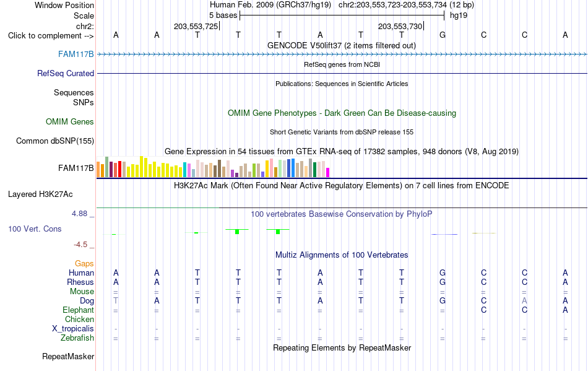Image resolution: width=588 pixels, height=371 pixels.
Task: Click 'Multiz Alignments of 100 Vertebrates' title
Action: tap(342, 255)
